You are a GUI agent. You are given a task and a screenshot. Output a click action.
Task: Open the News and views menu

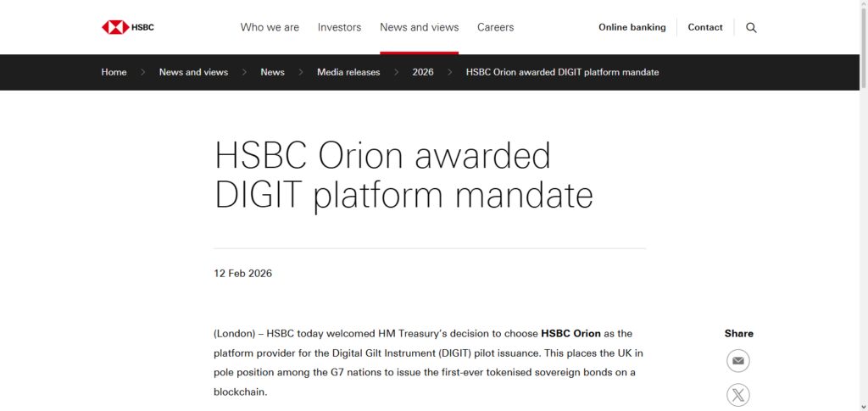419,27
